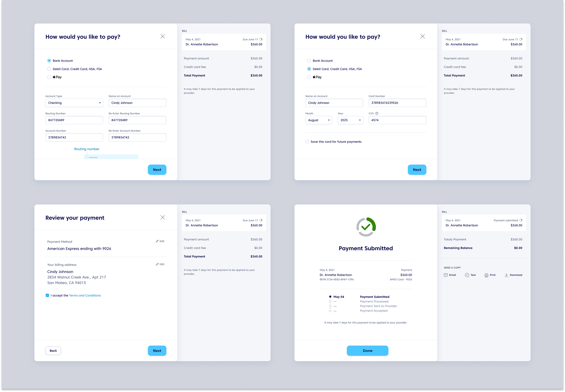This screenshot has width=565, height=392.
Task: Click the Routing number help link
Action: point(87,149)
